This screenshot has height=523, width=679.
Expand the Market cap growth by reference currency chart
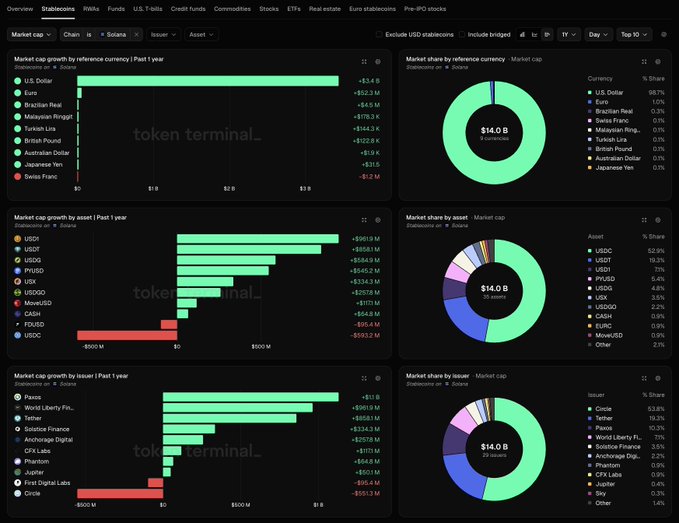click(x=364, y=62)
